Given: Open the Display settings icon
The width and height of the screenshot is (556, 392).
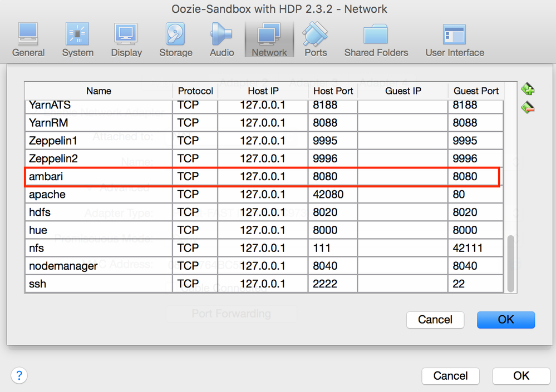Looking at the screenshot, I should 126,39.
